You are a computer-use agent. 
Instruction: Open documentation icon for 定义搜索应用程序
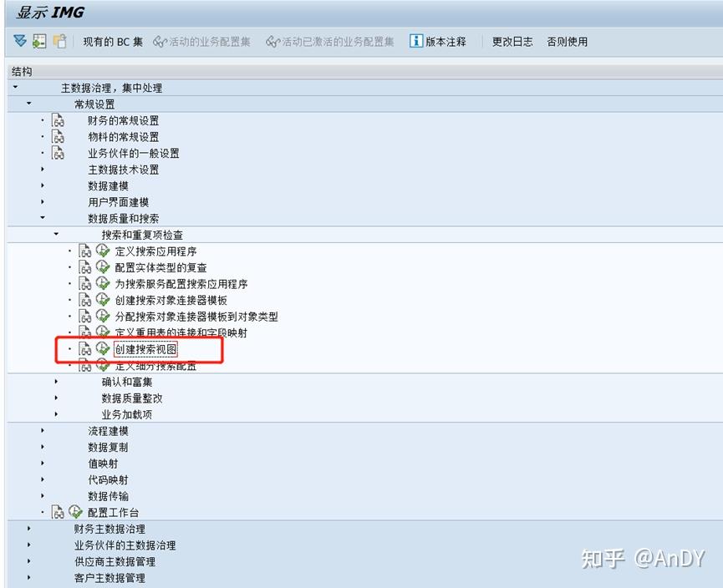click(84, 251)
